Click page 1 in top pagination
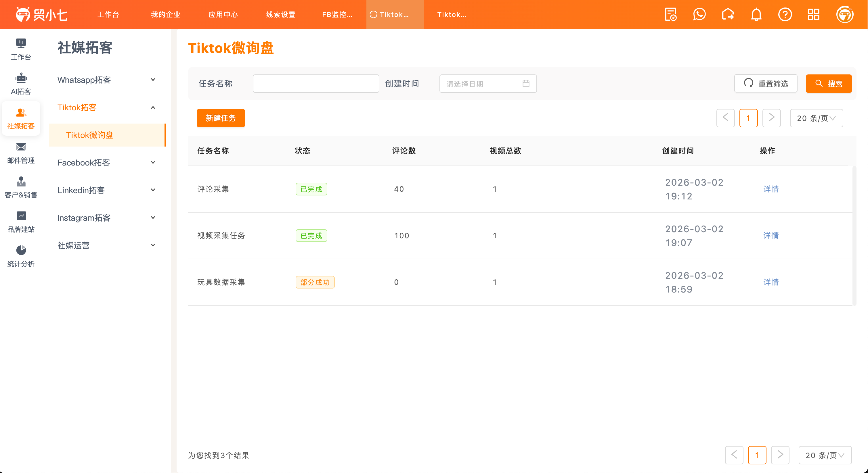Image resolution: width=868 pixels, height=473 pixels. click(x=748, y=118)
